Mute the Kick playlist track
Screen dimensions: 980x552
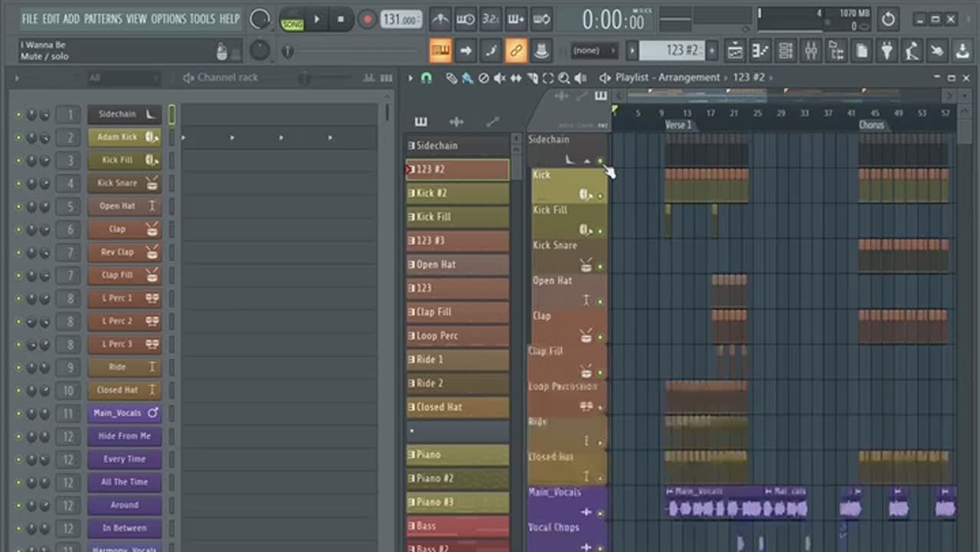coord(599,196)
